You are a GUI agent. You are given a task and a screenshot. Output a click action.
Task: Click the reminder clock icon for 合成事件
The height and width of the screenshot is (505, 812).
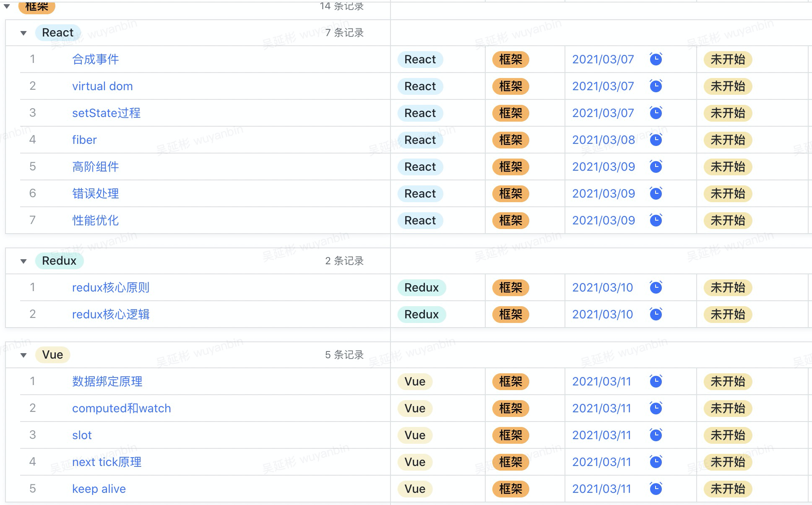pos(656,59)
